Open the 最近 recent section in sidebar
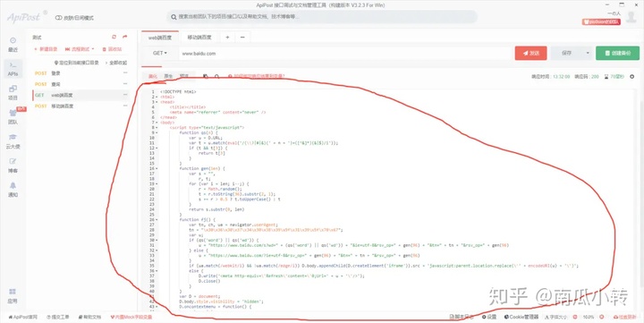Viewport: 644px width, 323px height. coord(13,45)
